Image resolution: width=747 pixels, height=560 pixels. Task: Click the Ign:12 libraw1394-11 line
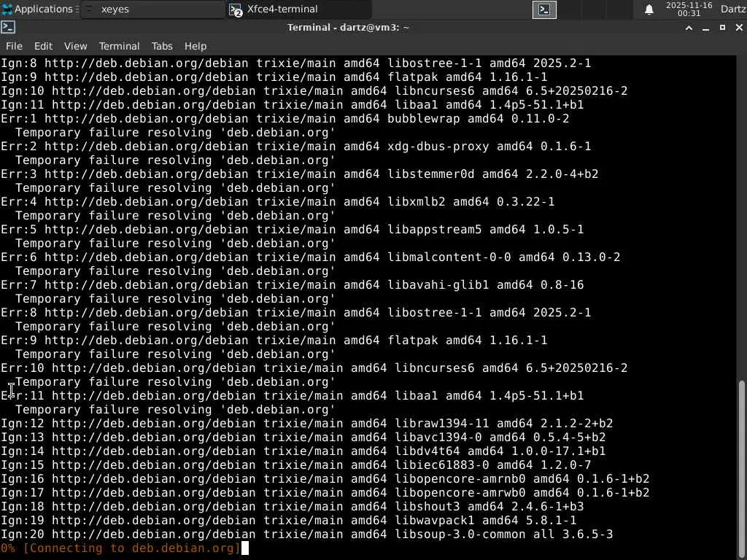click(x=307, y=424)
